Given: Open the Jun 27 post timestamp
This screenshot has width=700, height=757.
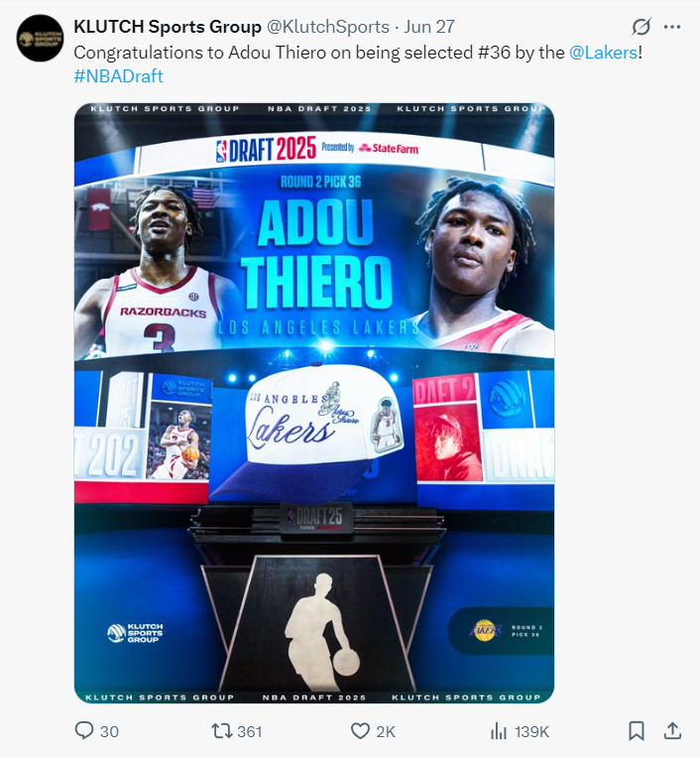Looking at the screenshot, I should tap(429, 27).
